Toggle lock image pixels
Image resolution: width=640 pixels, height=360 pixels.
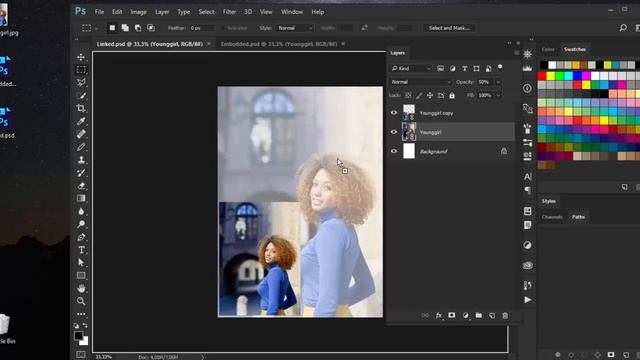[x=419, y=95]
